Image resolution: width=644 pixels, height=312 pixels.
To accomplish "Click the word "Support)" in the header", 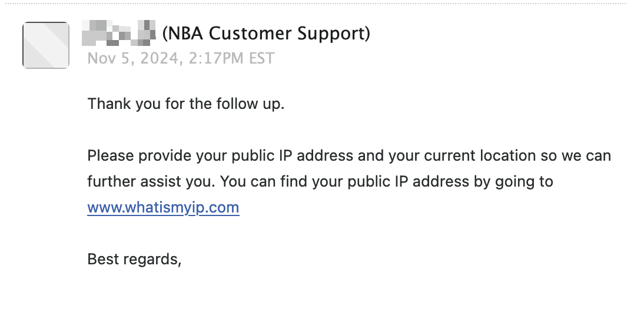I will pos(334,34).
